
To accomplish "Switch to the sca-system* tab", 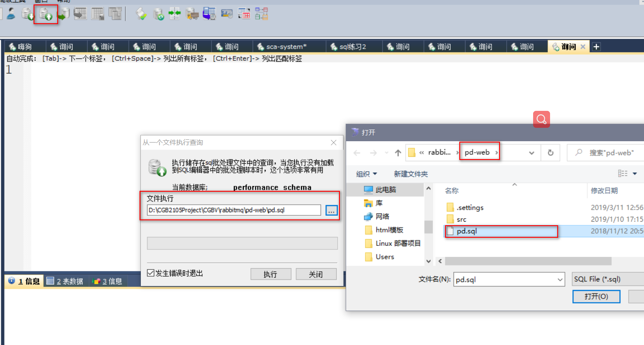I will (289, 46).
